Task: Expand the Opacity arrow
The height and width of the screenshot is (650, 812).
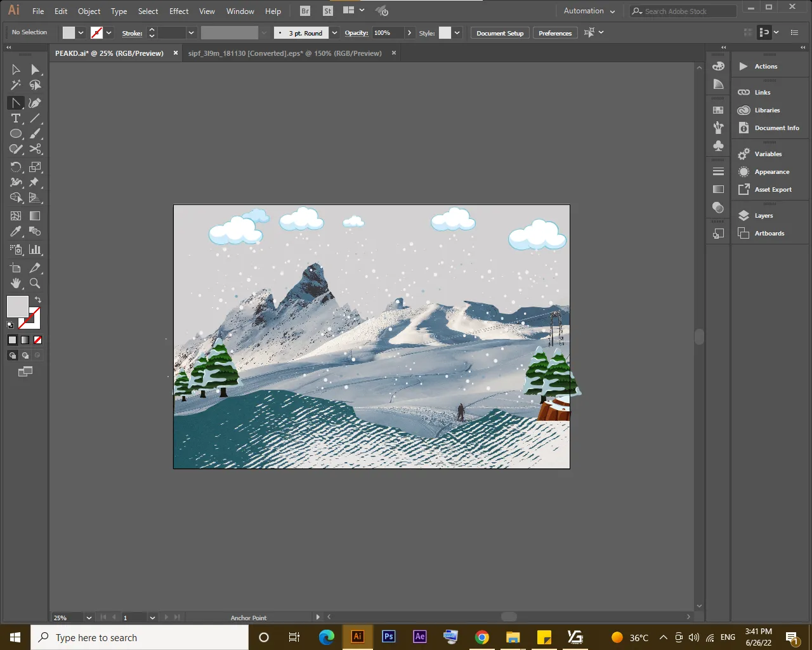Action: [x=409, y=32]
